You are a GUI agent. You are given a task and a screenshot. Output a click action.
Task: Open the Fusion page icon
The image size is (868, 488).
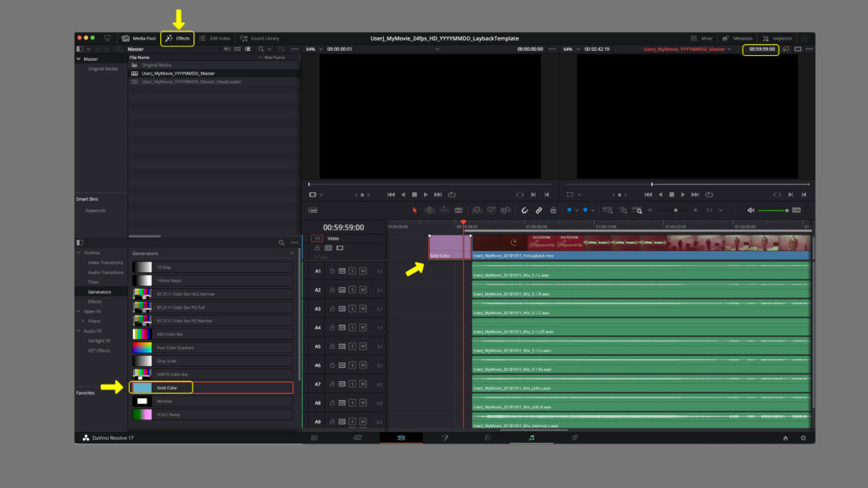pyautogui.click(x=444, y=438)
